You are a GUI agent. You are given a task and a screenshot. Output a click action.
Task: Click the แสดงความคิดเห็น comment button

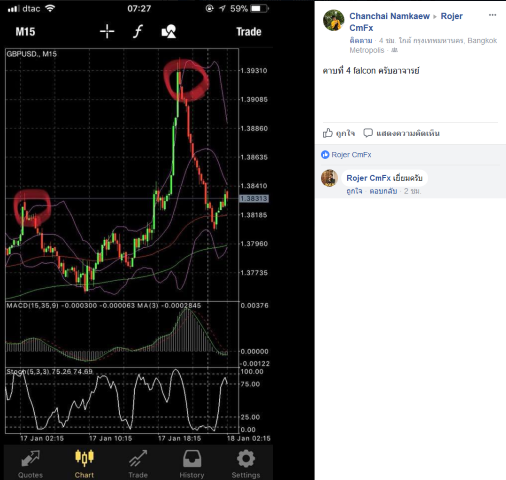click(x=408, y=133)
